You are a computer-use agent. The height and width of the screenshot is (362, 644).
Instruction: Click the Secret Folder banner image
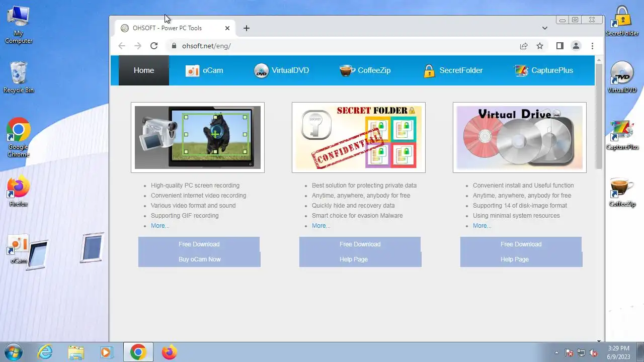[359, 137]
